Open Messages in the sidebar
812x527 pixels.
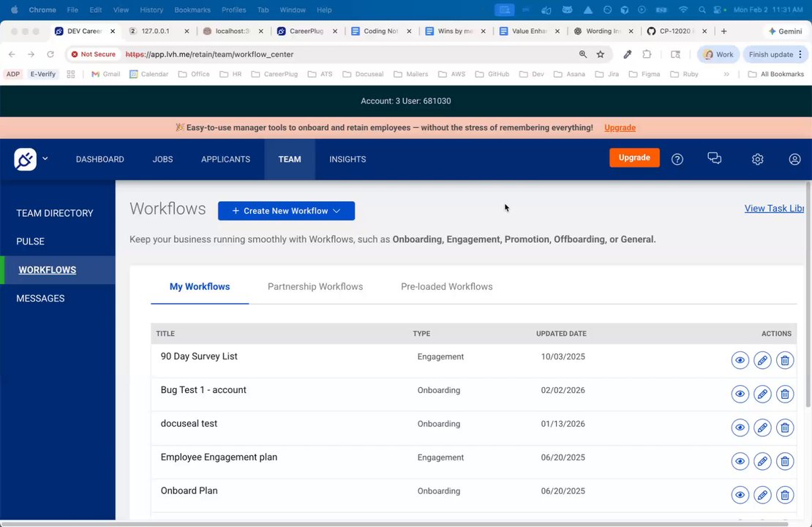click(40, 299)
